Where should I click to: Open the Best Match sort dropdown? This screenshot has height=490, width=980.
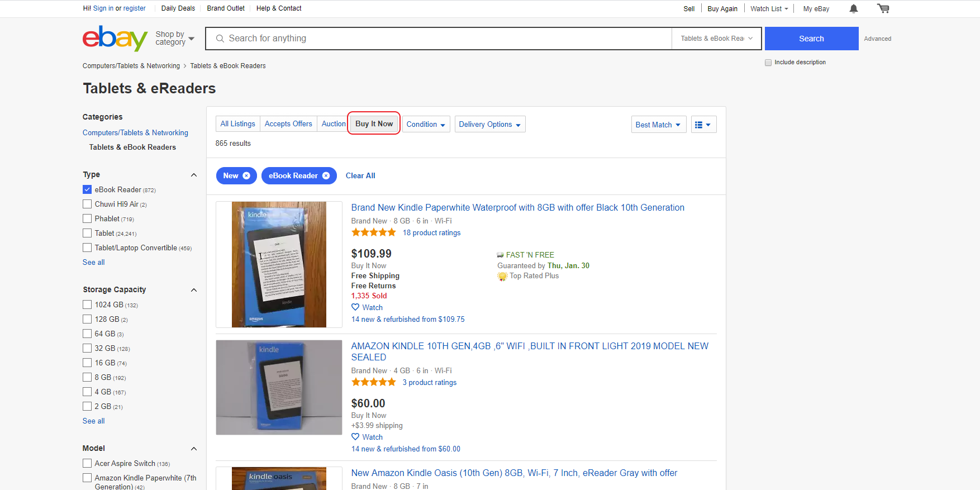tap(659, 125)
